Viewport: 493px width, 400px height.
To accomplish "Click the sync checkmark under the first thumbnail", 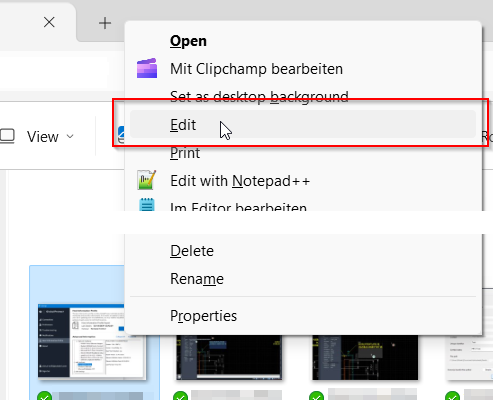I will (x=44, y=396).
